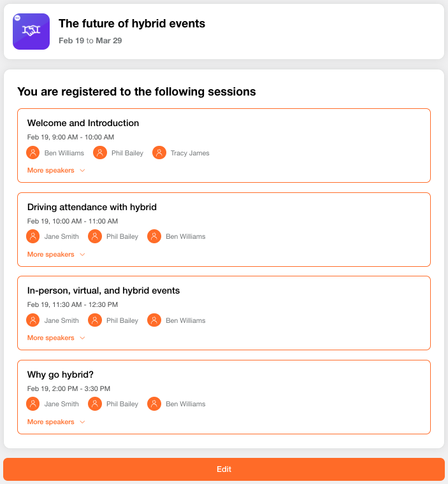
Task: Click Ben Williams avatar in Driving attendance session
Action: pos(154,236)
